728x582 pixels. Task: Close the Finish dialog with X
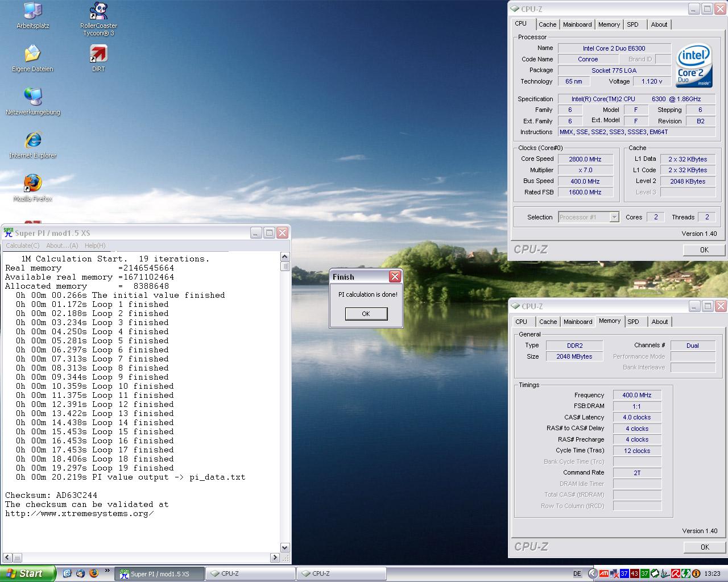(x=395, y=277)
